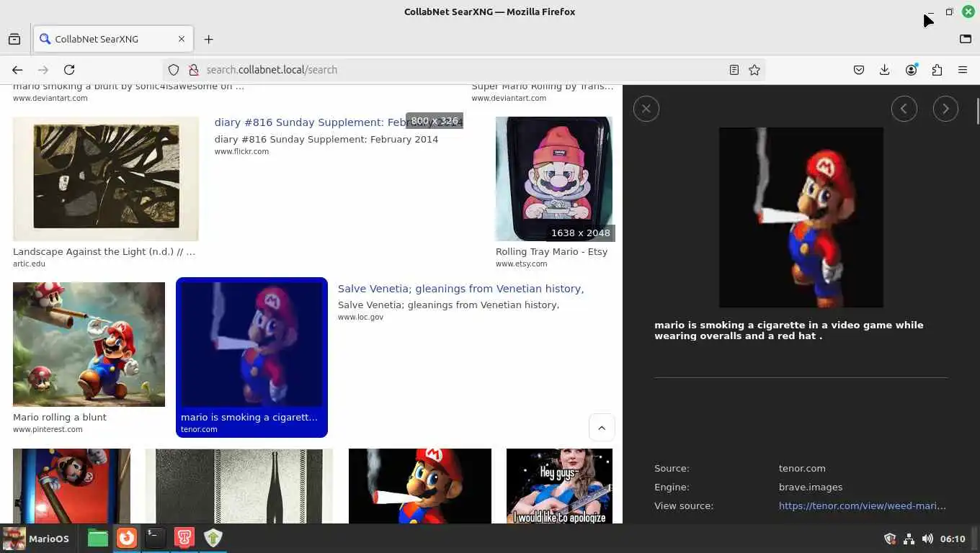This screenshot has height=553, width=980.
Task: Open the tracking protection shield
Action: pos(174,70)
